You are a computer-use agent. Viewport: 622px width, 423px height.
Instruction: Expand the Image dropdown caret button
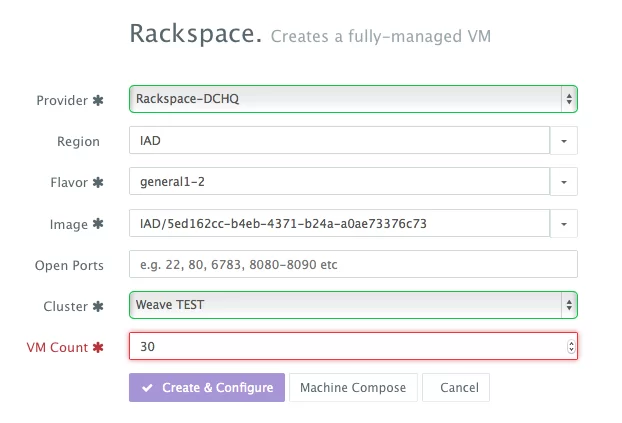tap(564, 223)
